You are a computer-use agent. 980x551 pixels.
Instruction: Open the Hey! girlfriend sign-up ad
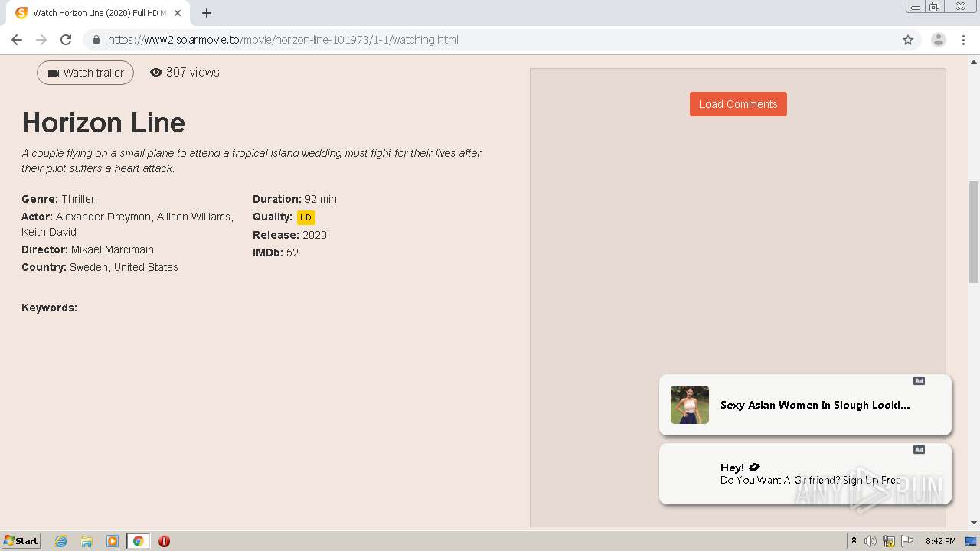(805, 474)
